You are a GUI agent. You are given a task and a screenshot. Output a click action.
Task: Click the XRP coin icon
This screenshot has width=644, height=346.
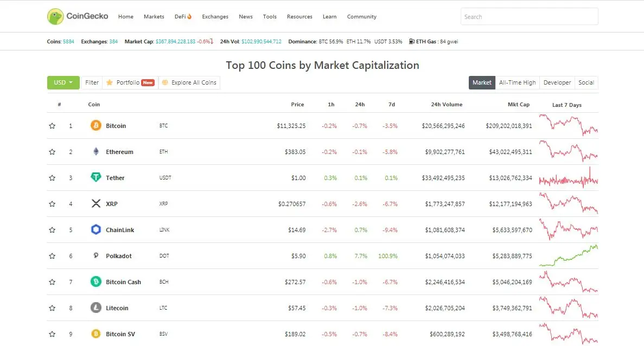tap(96, 204)
